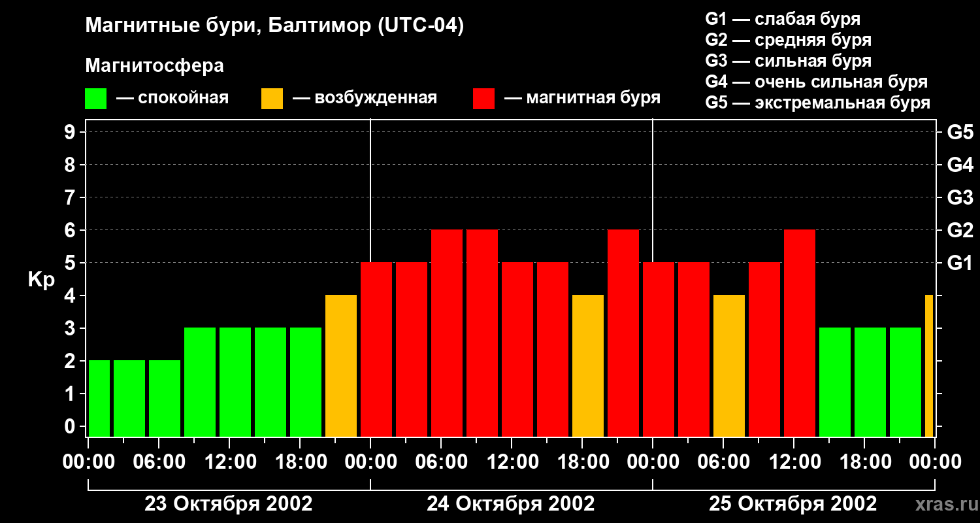Click the «— спокойная» legend label
This screenshot has height=523, width=980.
(172, 99)
